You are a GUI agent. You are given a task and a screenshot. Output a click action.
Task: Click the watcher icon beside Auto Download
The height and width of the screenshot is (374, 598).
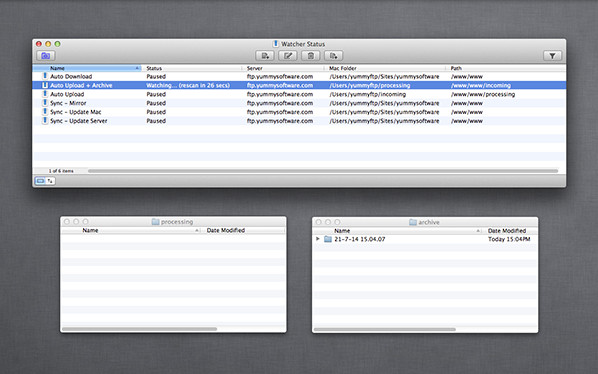click(45, 76)
